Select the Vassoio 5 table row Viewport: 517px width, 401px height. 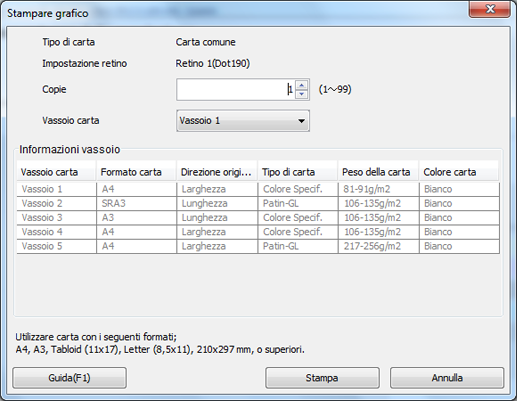(x=258, y=246)
